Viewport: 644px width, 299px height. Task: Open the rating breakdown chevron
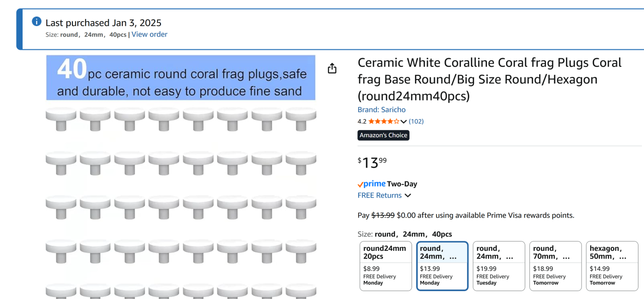click(404, 122)
